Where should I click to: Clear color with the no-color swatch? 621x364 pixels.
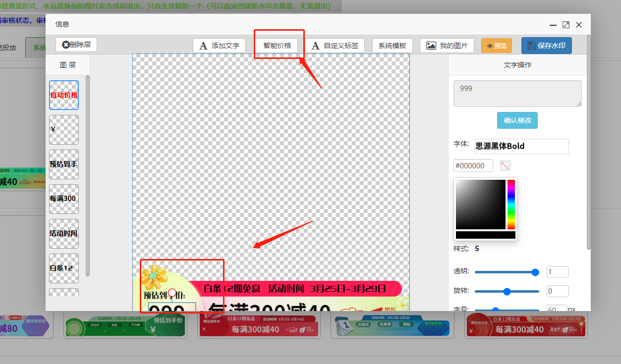[x=505, y=166]
